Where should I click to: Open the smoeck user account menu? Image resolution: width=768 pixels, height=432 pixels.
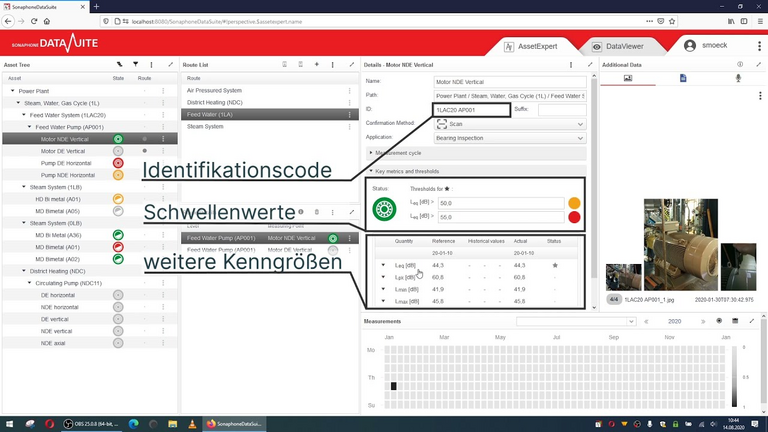pos(706,45)
